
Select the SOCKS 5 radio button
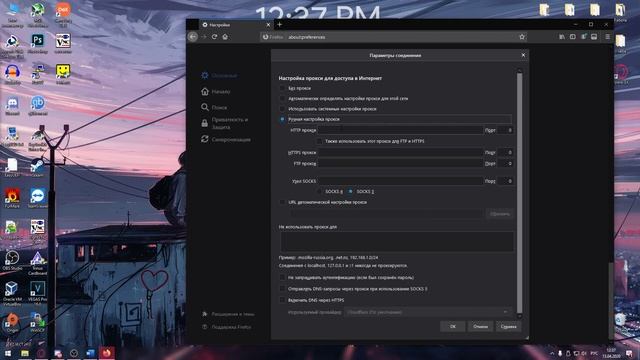[350, 191]
